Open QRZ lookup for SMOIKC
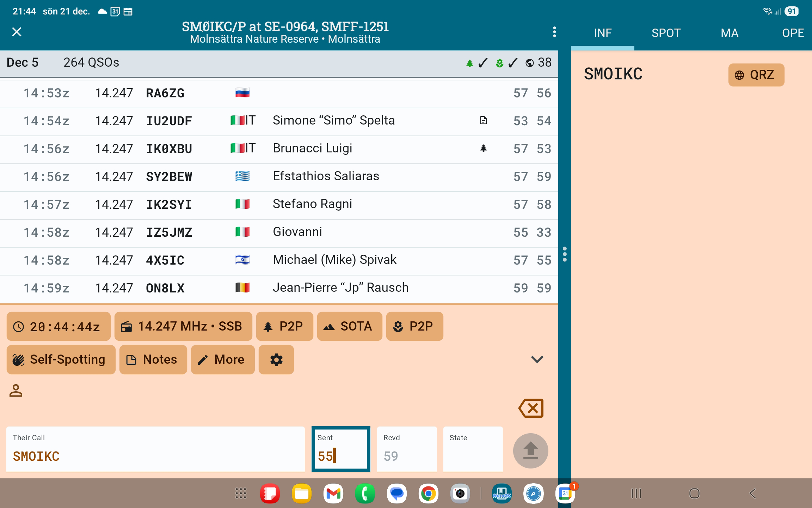This screenshot has height=508, width=812. click(x=756, y=75)
